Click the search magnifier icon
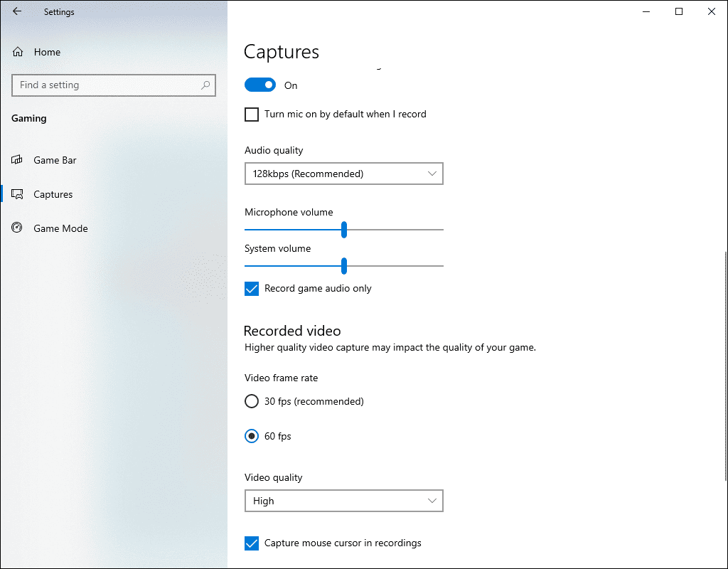This screenshot has height=569, width=728. click(206, 85)
